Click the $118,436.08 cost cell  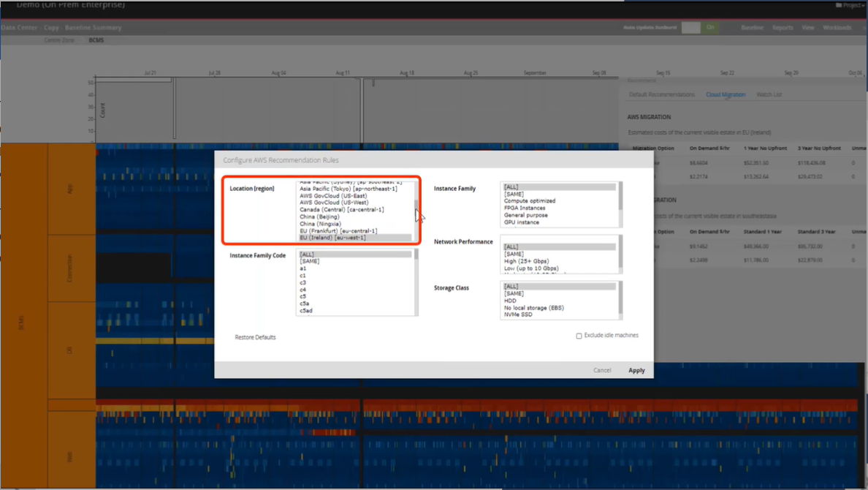811,163
